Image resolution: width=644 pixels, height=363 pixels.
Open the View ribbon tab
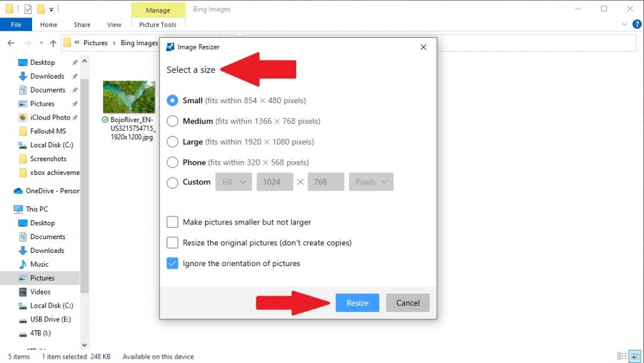pos(114,25)
